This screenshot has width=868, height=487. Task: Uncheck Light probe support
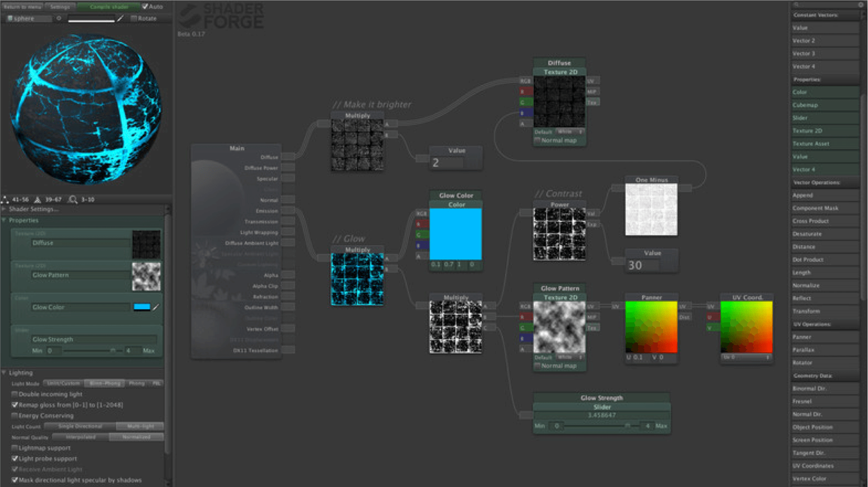(x=15, y=458)
